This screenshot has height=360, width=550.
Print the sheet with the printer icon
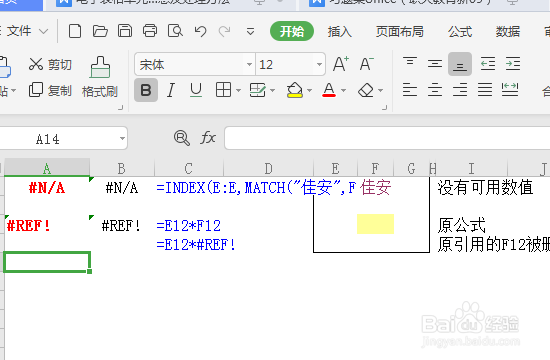[x=150, y=31]
